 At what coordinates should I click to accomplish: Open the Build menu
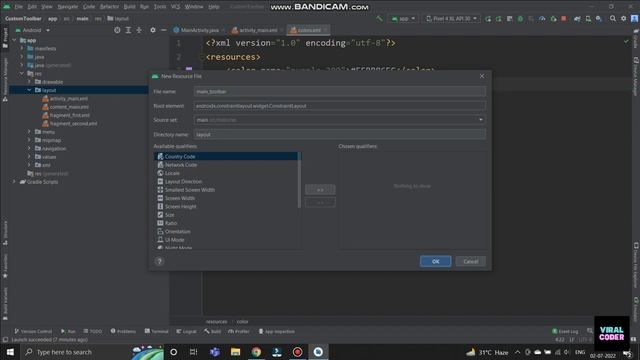[129, 7]
